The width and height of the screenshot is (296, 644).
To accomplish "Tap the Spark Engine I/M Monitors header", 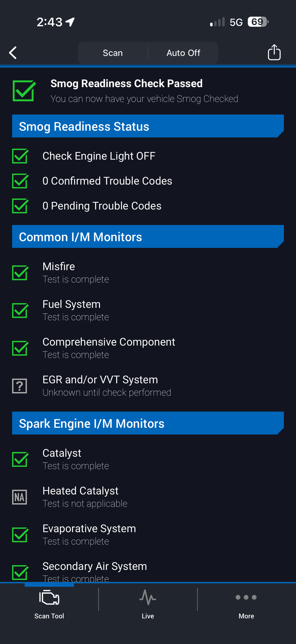I will click(148, 423).
